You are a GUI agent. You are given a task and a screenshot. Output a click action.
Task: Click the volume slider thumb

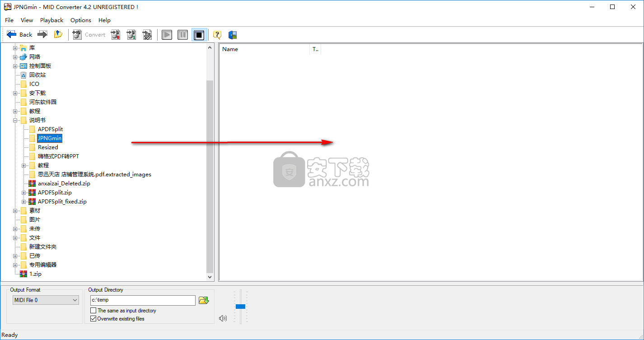click(x=240, y=307)
